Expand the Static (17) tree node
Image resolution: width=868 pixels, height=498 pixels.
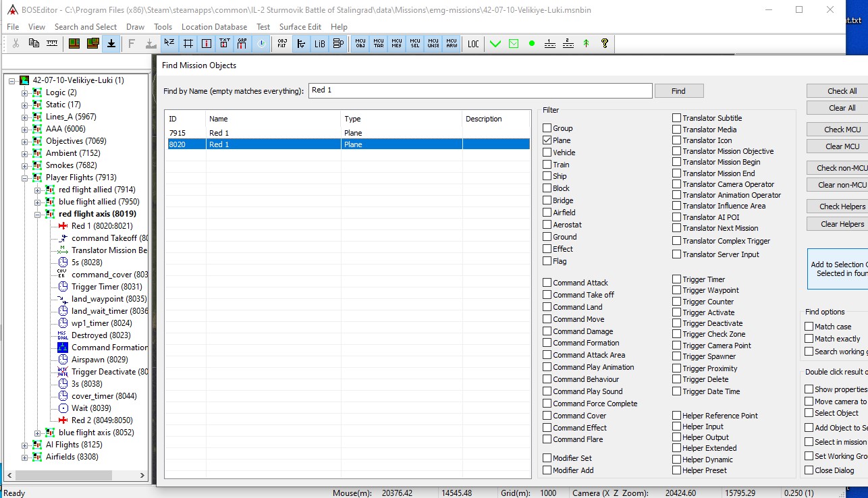tap(25, 105)
